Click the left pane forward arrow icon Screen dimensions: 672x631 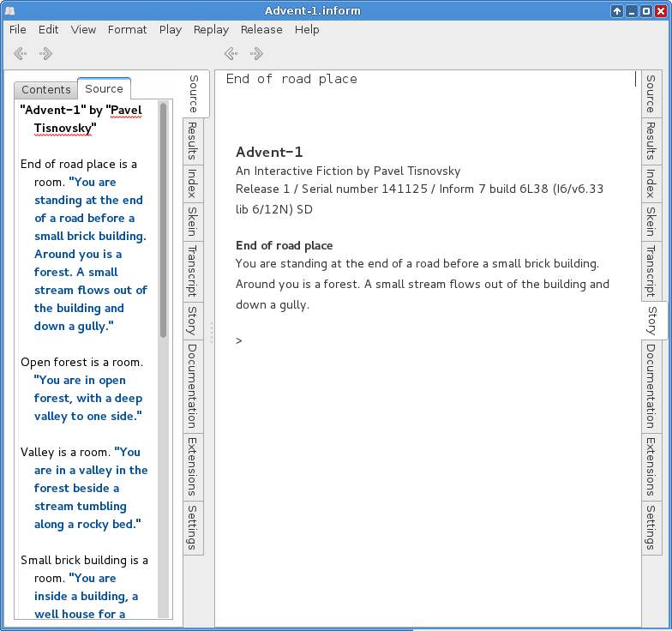45,53
